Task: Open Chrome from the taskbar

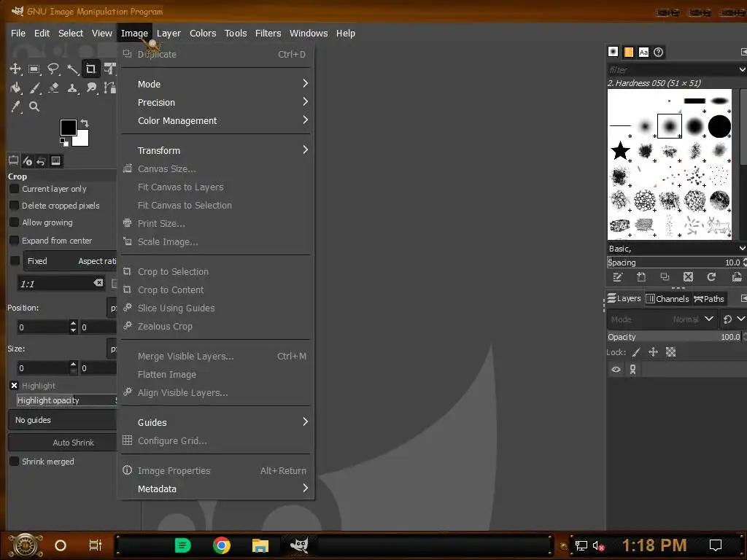Action: tap(222, 545)
